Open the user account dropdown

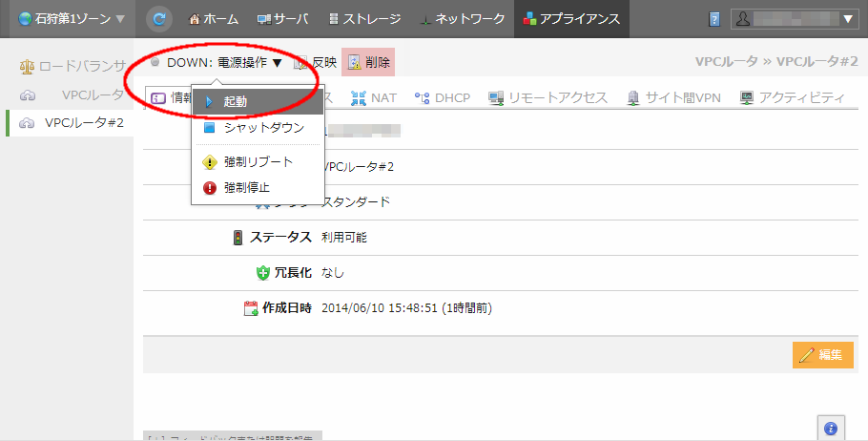(792, 18)
